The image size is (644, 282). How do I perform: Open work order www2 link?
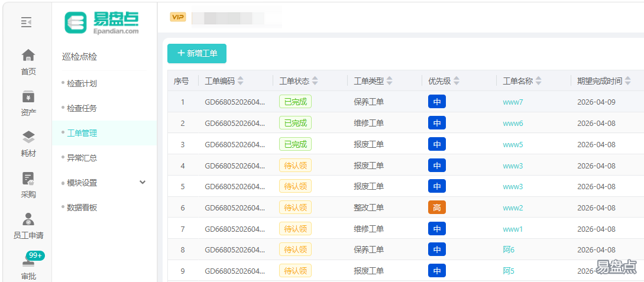[x=513, y=208]
